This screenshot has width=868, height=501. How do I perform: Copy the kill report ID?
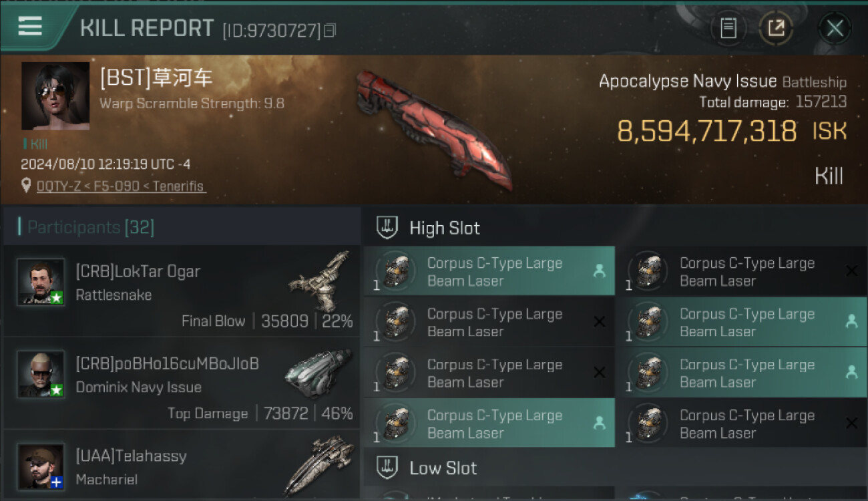pyautogui.click(x=330, y=30)
